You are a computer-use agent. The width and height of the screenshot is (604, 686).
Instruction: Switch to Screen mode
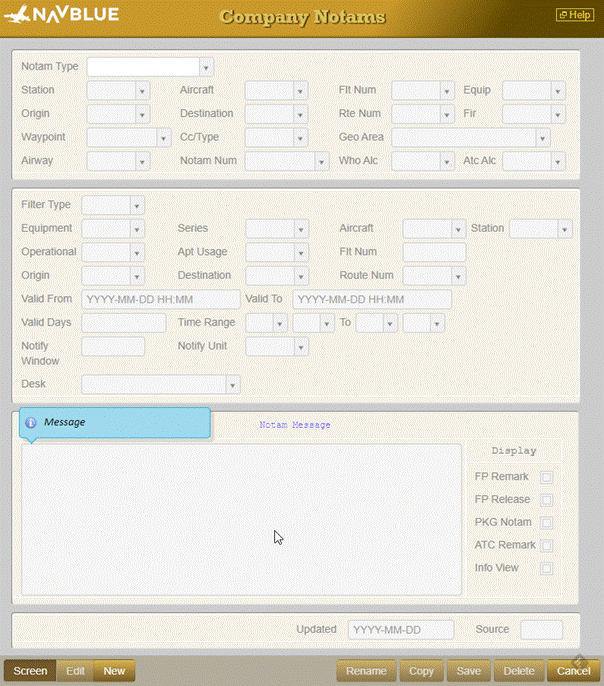(x=30, y=671)
